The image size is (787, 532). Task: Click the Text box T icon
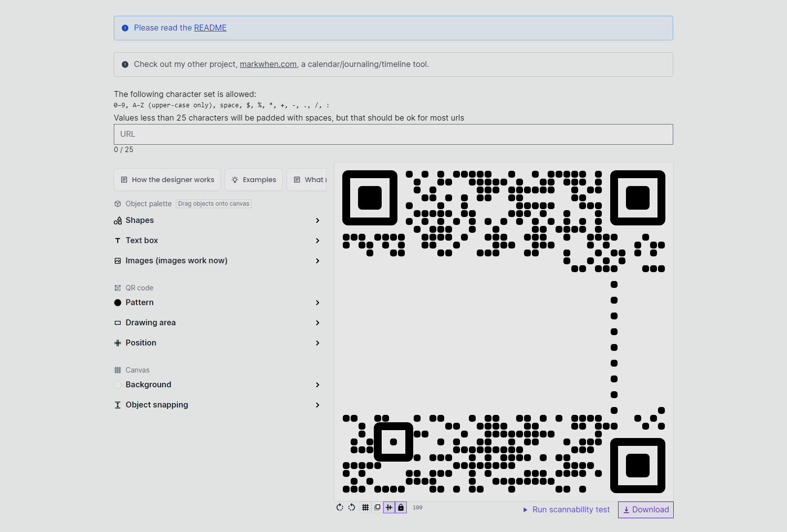pos(118,241)
